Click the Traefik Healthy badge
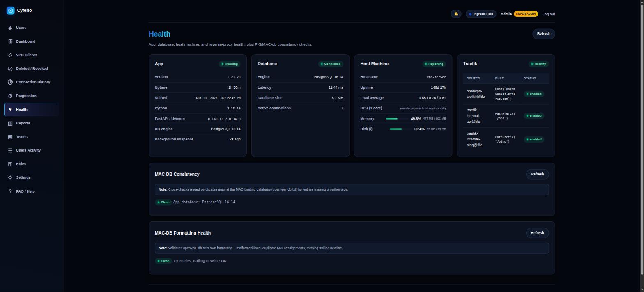 click(538, 64)
